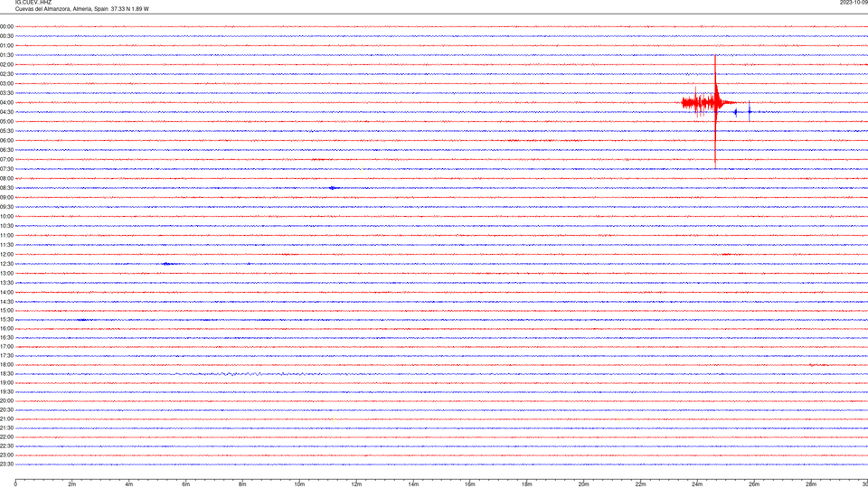The width and height of the screenshot is (868, 488).
Task: Click the 19:30 time label
Action: point(6,391)
